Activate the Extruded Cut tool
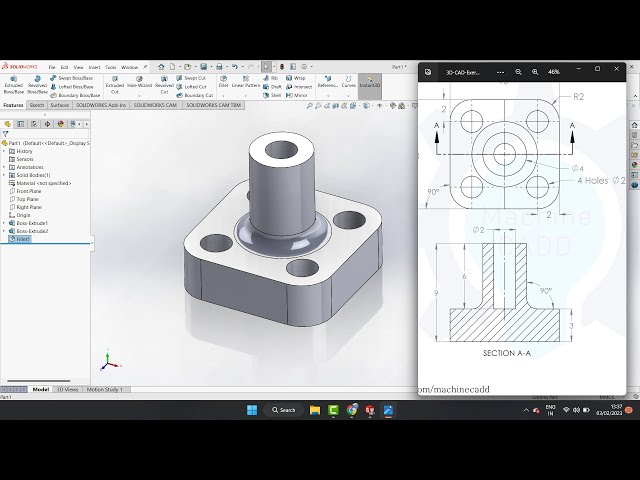640x480 pixels. pos(115,84)
